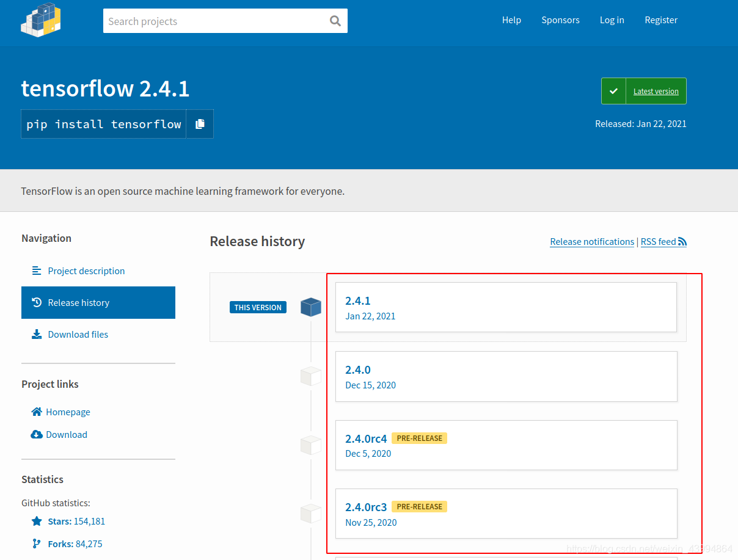Screen dimensions: 738x560
Task: Click the tensorflow 2.4.1 title
Action: 105,89
